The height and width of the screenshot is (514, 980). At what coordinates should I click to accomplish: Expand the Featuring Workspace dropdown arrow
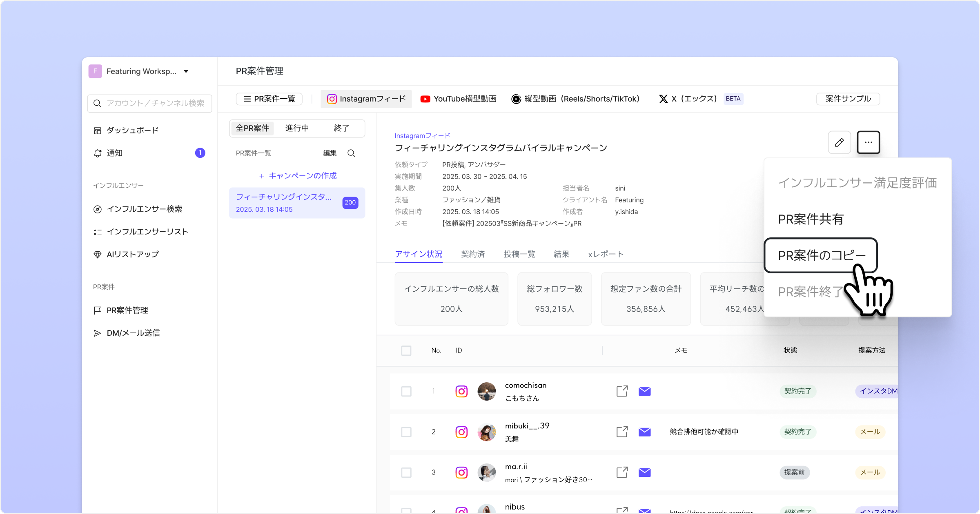pyautogui.click(x=186, y=71)
